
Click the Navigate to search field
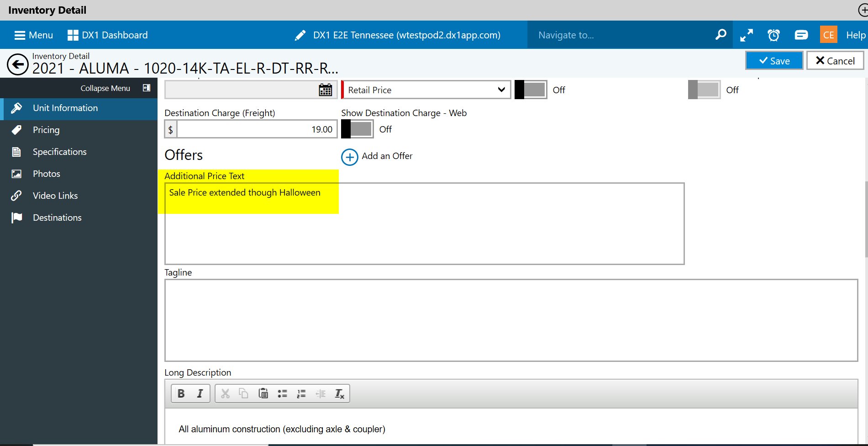click(x=621, y=35)
